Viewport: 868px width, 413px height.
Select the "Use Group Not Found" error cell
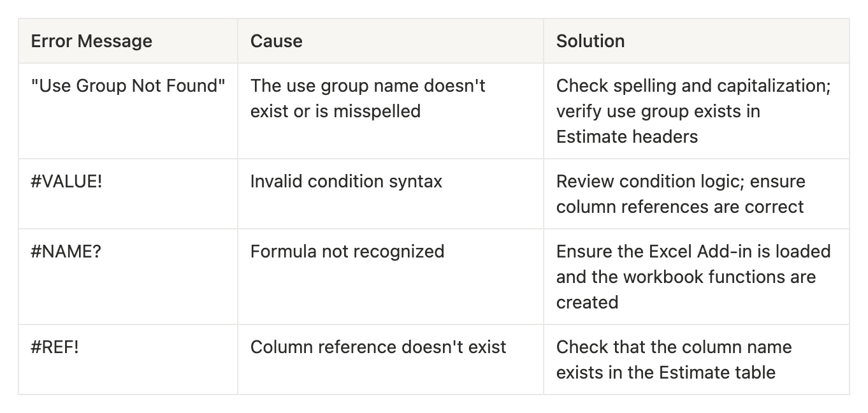(128, 86)
